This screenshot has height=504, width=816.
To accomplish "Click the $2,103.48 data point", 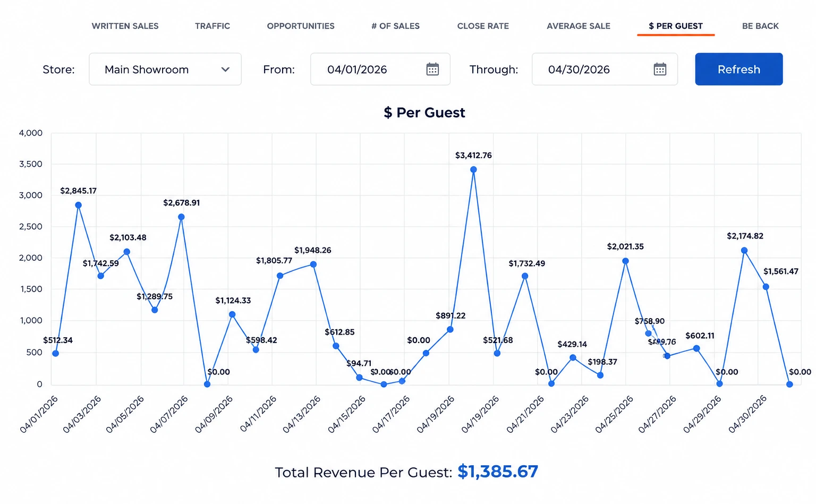I will tap(126, 252).
